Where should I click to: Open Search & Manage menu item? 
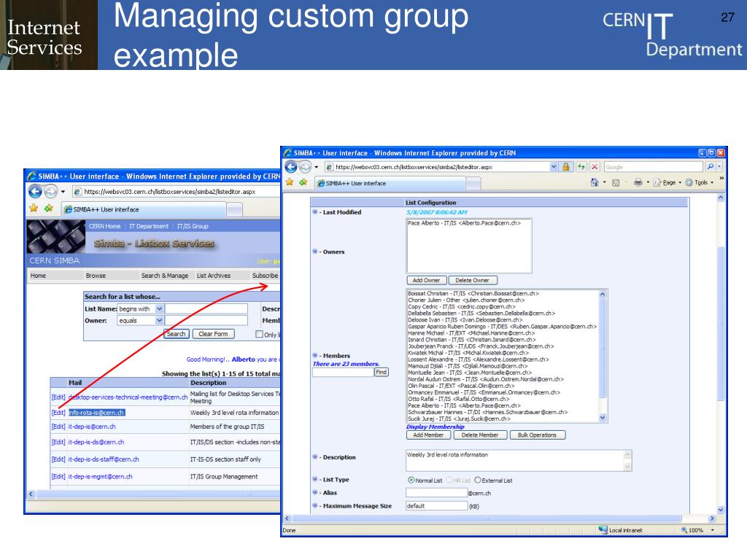tap(165, 275)
